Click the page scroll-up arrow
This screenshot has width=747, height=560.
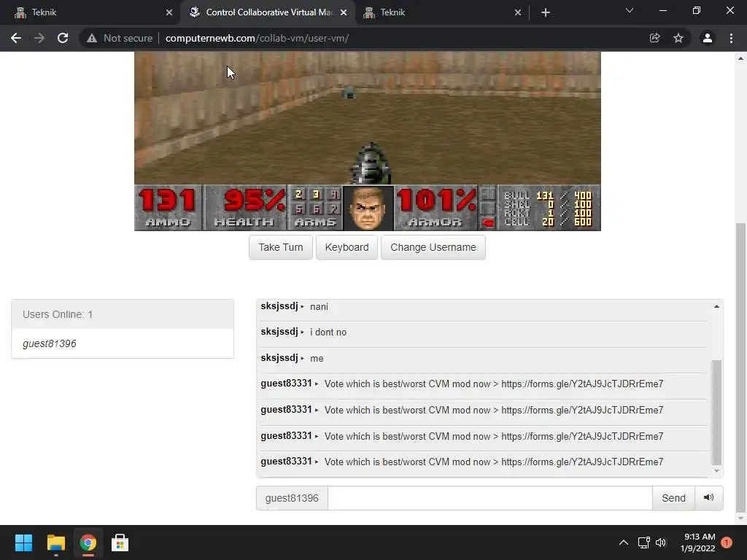point(740,58)
